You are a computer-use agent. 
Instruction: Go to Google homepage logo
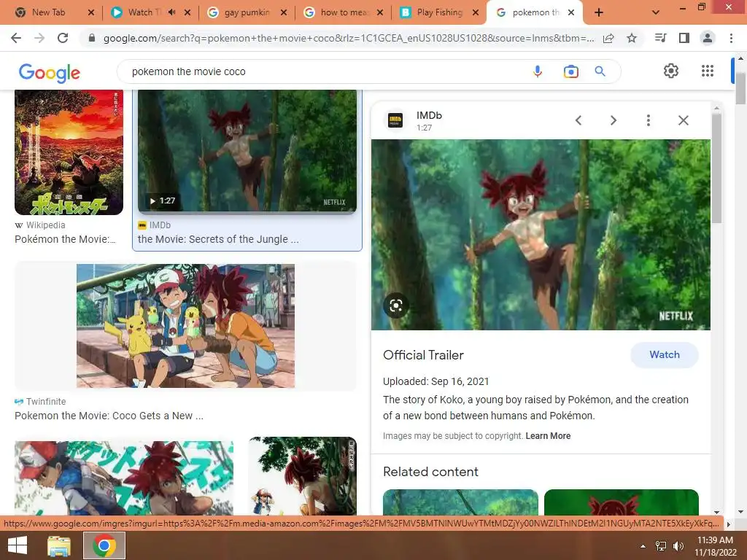click(x=50, y=73)
